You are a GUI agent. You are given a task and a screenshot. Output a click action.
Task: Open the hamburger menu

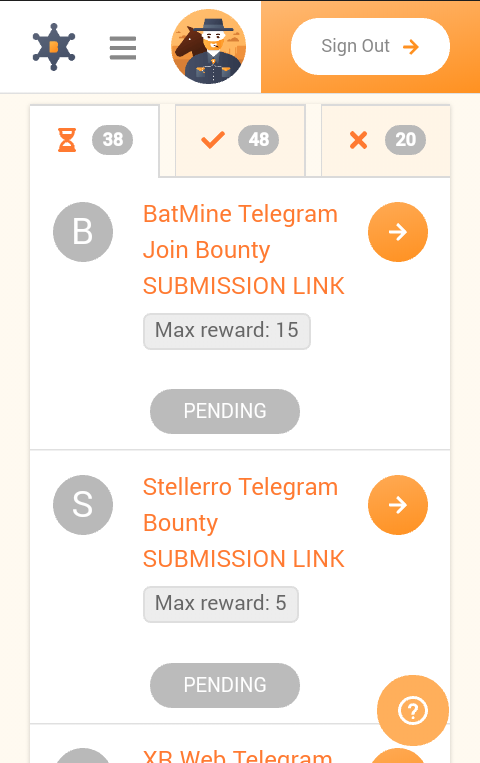click(x=123, y=48)
